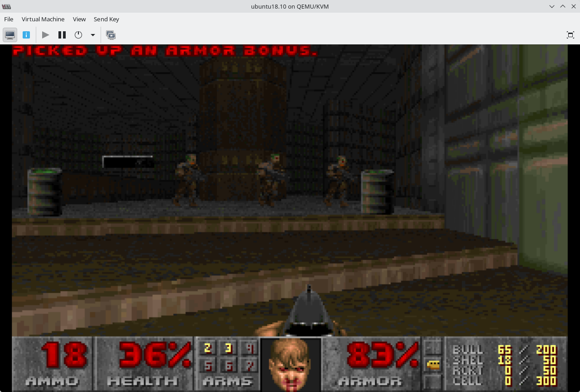This screenshot has height=392, width=580.
Task: Click the large wooden door in background
Action: click(x=242, y=129)
